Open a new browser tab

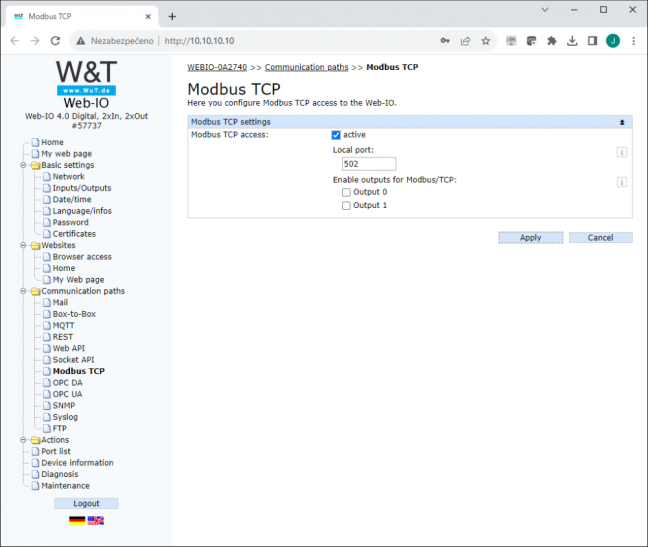[172, 17]
